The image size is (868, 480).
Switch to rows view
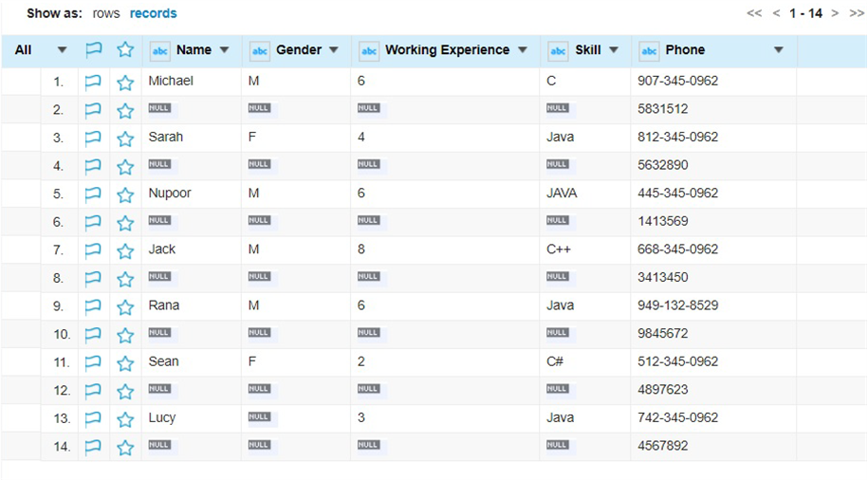tap(106, 14)
